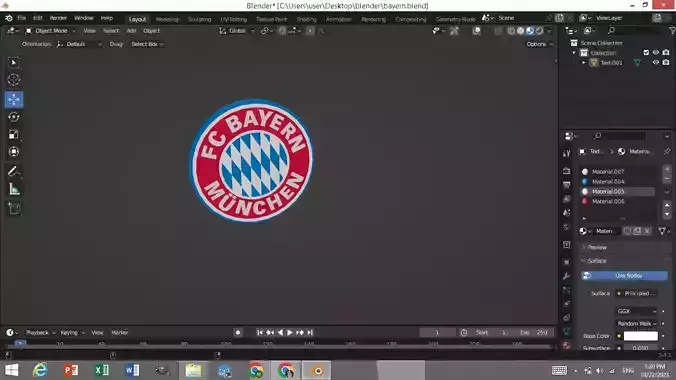Select the Scale tool

[x=14, y=134]
